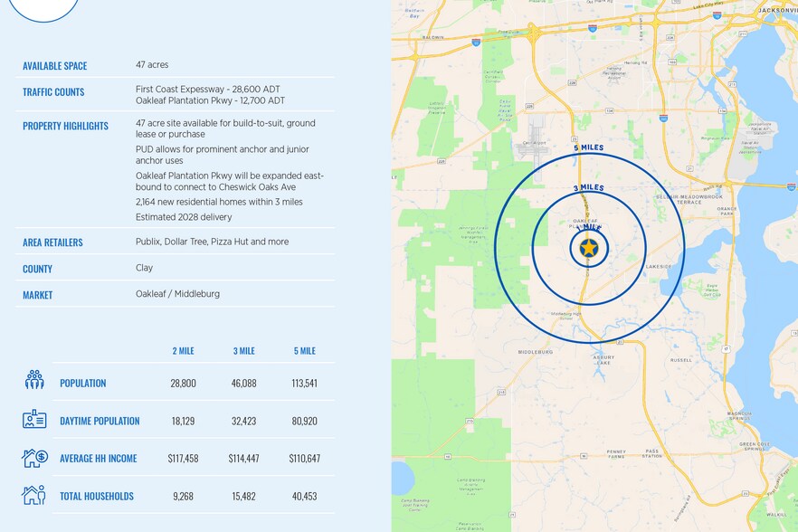
Task: Select 'First Coast Expessway - 28,600 ADT' line
Action: [x=208, y=89]
